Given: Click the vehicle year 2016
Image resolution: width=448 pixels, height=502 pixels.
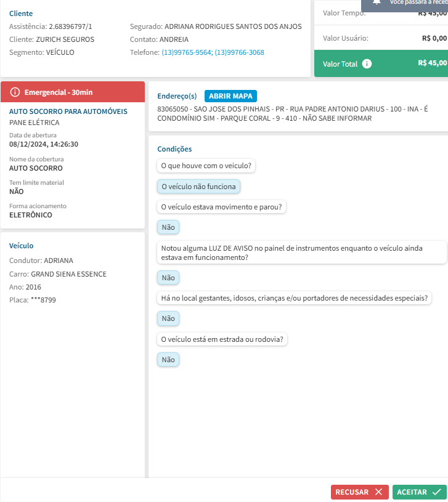Looking at the screenshot, I should [33, 287].
